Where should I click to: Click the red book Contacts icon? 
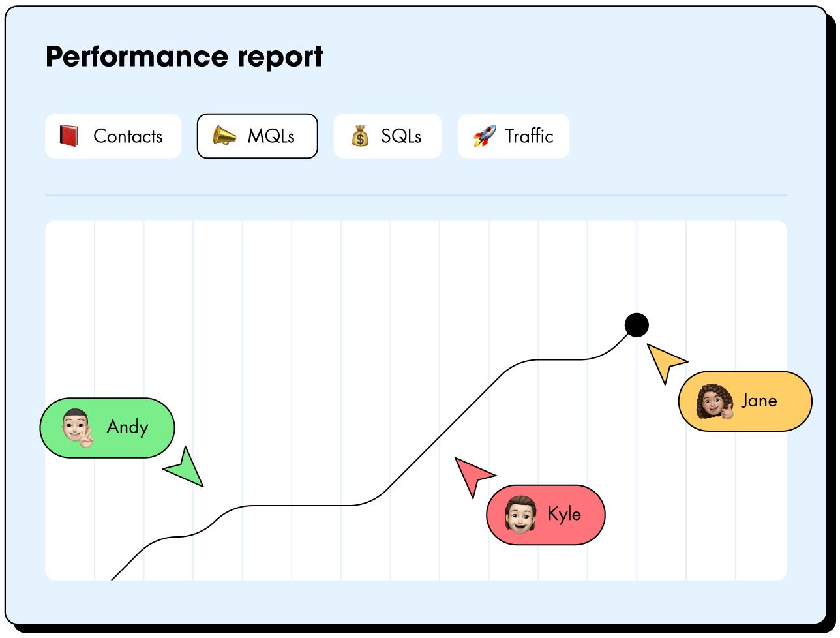(x=68, y=136)
